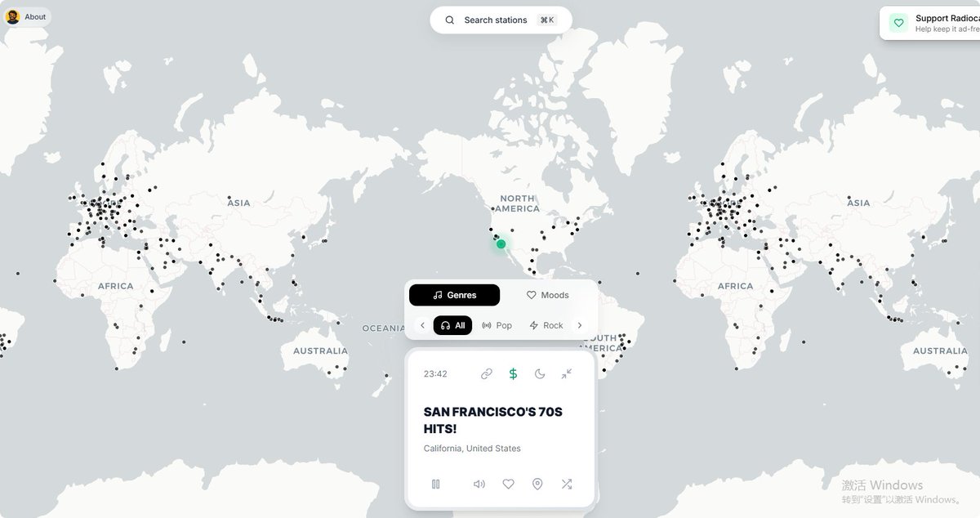Image resolution: width=980 pixels, height=518 pixels.
Task: Shuffle to a random station
Action: (567, 484)
